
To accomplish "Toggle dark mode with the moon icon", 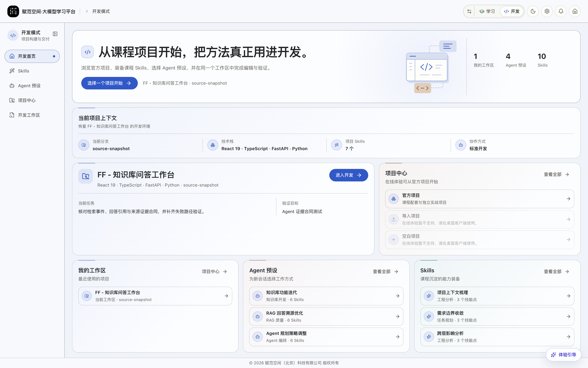I will 533,11.
